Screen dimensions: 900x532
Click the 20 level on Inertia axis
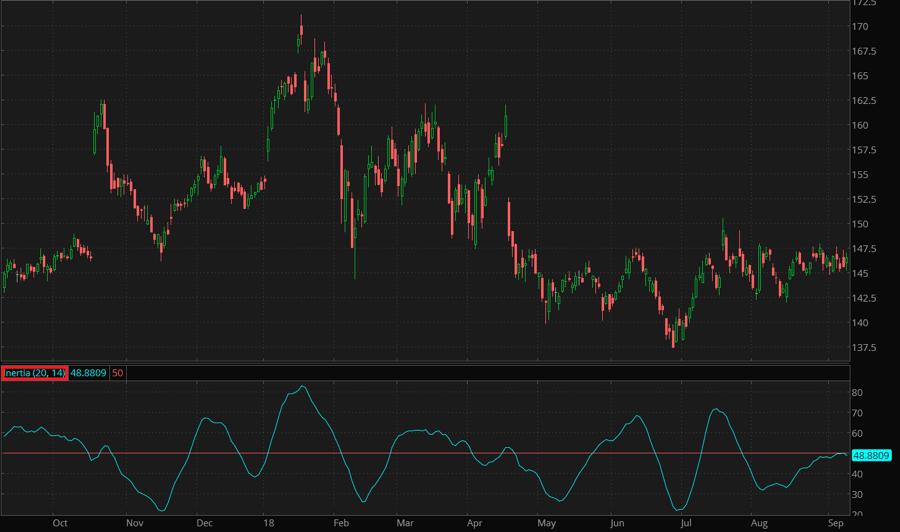(x=857, y=515)
